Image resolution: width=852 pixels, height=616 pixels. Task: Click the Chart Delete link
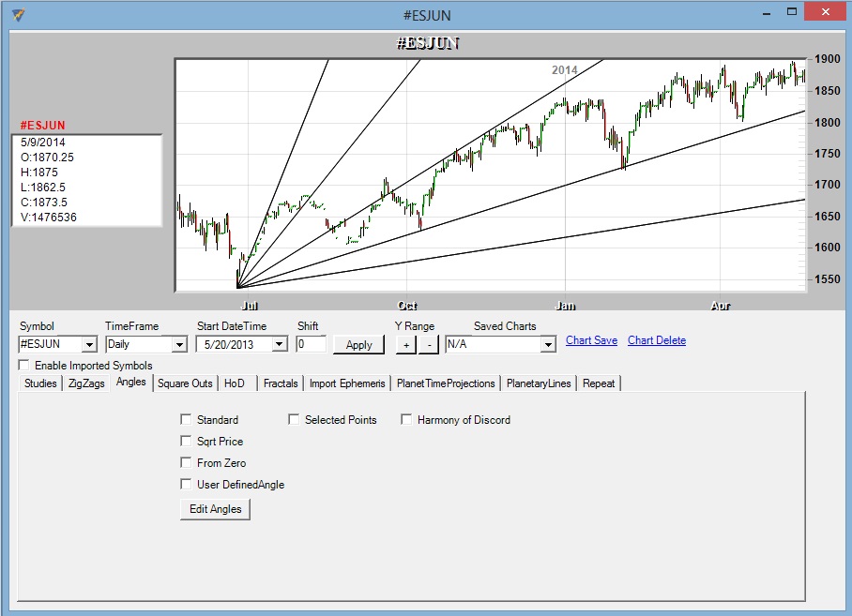tap(657, 340)
